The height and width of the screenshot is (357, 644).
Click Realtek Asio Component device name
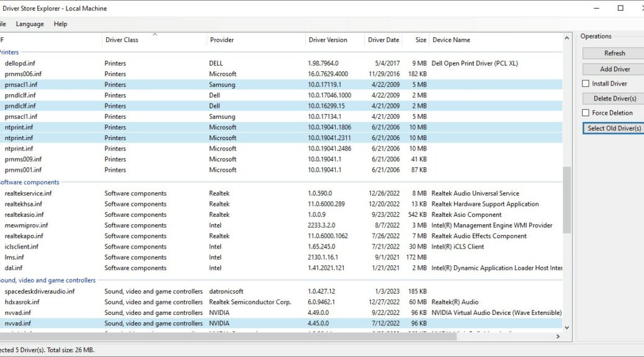pos(466,214)
